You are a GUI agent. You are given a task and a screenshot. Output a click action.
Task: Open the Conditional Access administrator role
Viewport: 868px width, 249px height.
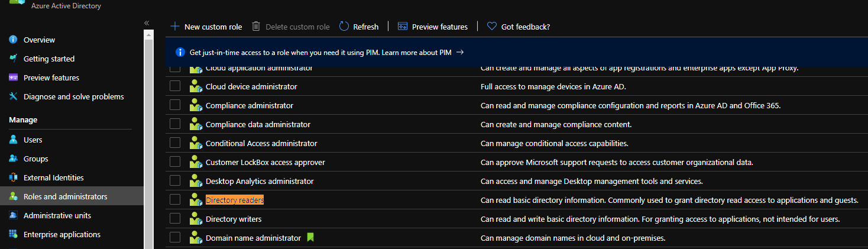coord(261,143)
